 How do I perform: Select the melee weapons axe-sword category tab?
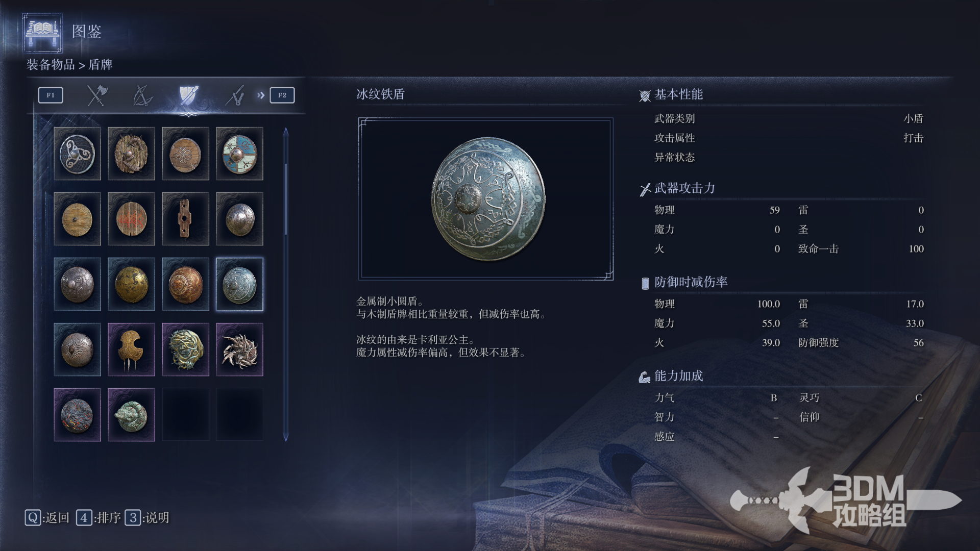click(x=96, y=95)
